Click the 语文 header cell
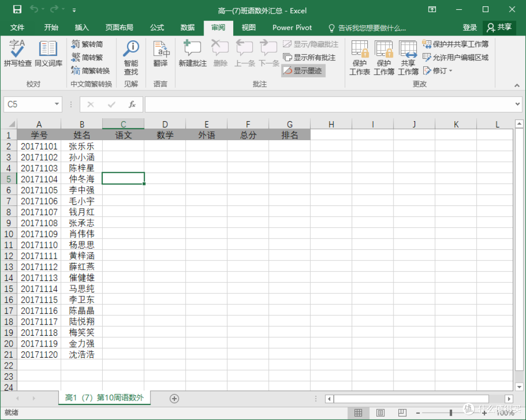The image size is (526, 420). (123, 135)
